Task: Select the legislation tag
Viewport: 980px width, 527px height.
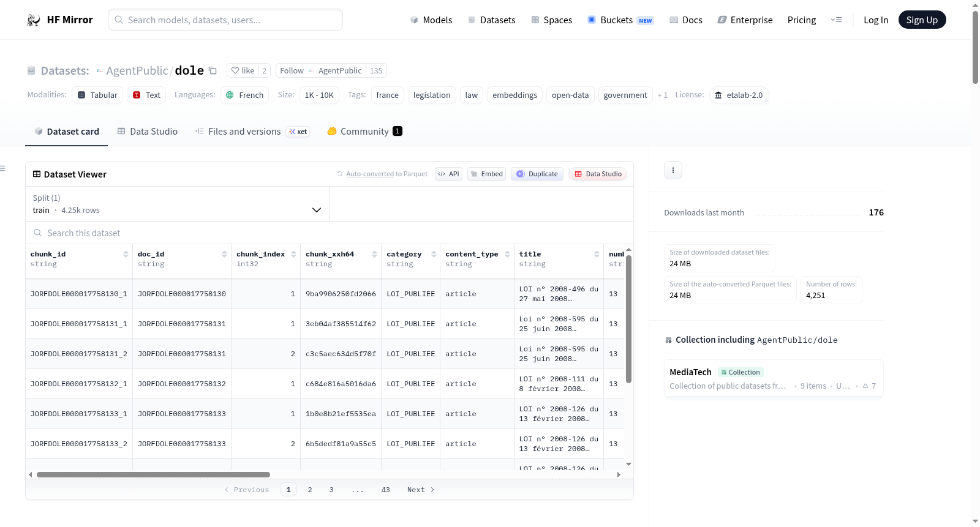Action: click(432, 95)
